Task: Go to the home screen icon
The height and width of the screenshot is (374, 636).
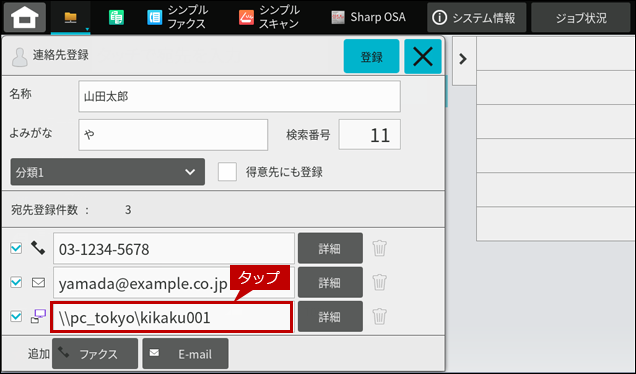Action: pyautogui.click(x=25, y=17)
